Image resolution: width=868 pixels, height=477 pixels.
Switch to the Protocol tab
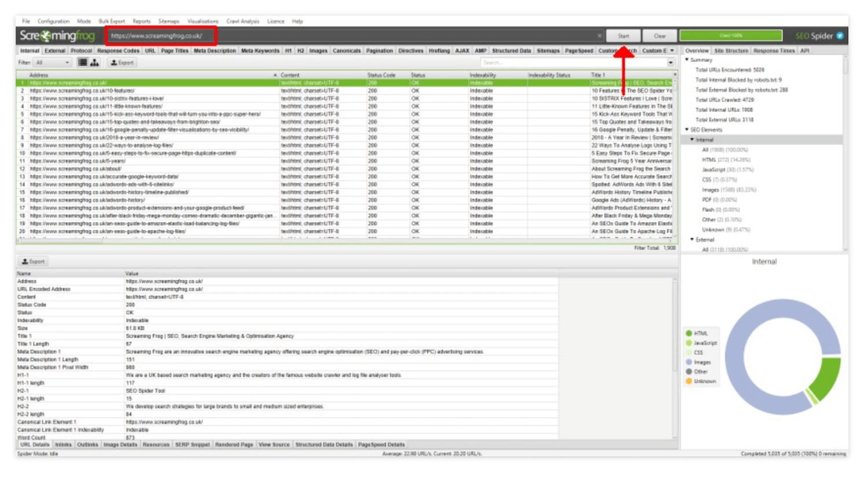[81, 51]
